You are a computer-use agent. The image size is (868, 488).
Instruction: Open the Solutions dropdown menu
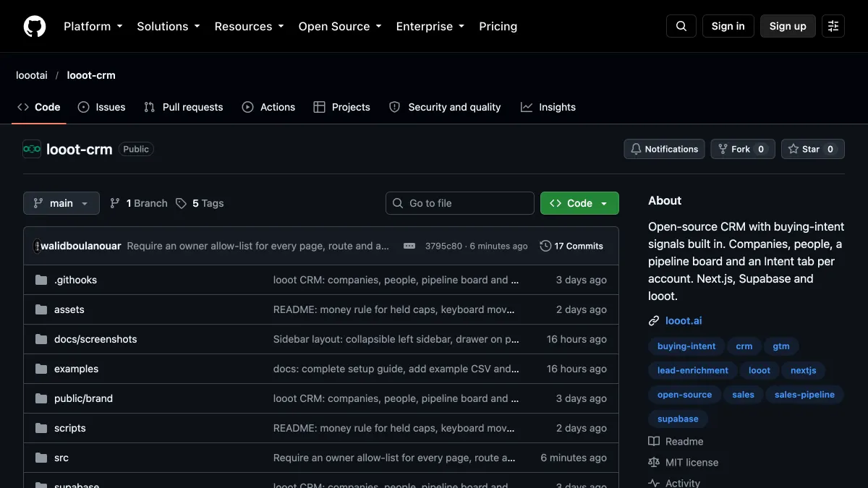[168, 26]
